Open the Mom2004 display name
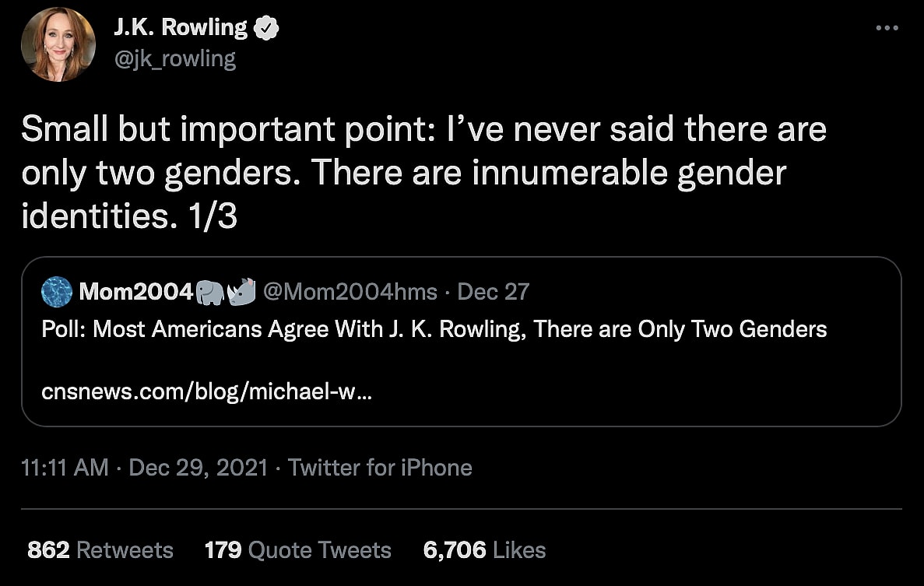Image resolution: width=924 pixels, height=586 pixels. click(x=135, y=292)
